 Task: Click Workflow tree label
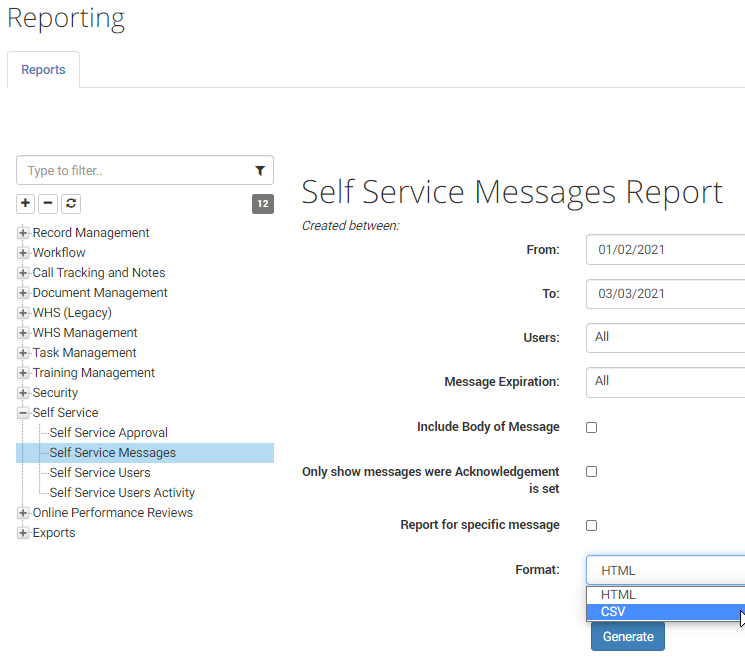pyautogui.click(x=59, y=253)
